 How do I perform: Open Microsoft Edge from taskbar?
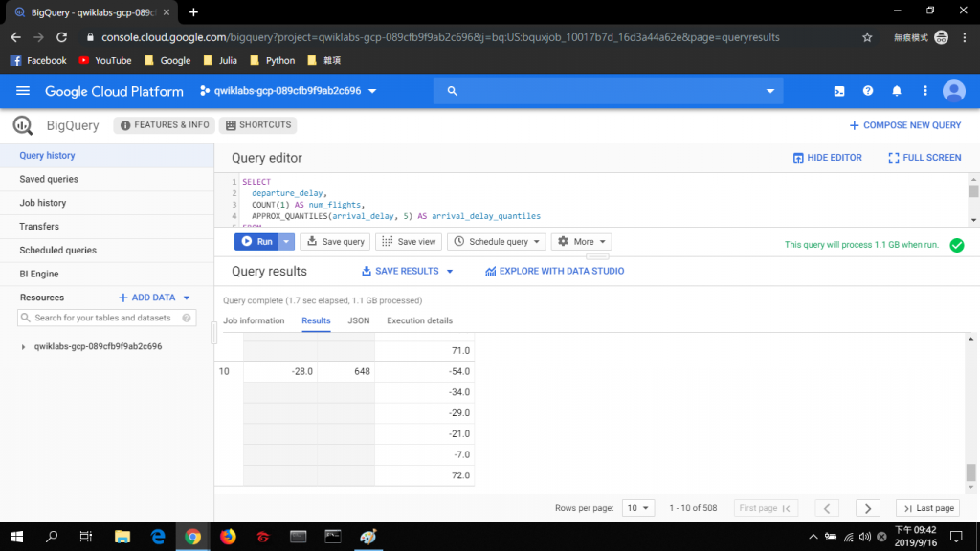158,537
